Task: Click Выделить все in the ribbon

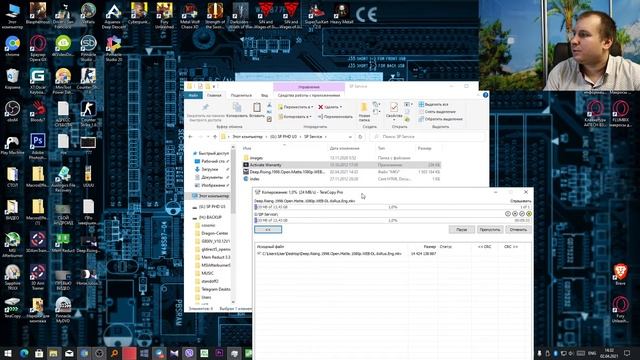Action: (x=433, y=104)
